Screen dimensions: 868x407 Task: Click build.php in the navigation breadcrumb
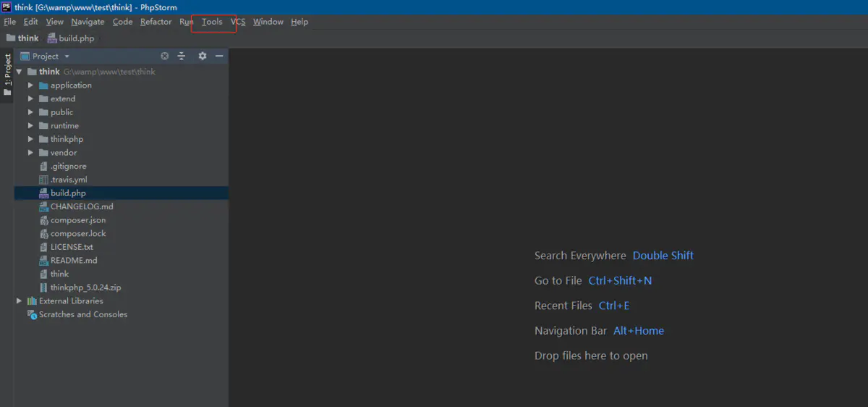[x=77, y=38]
